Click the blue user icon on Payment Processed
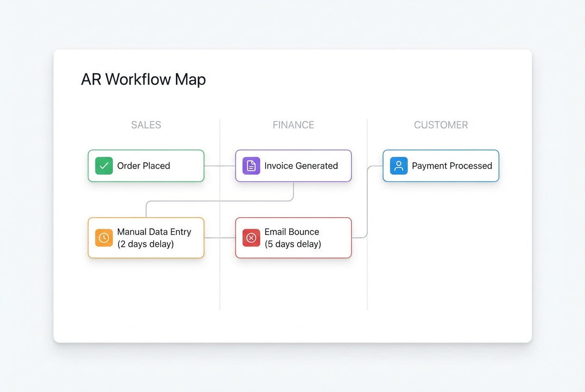 coord(398,165)
